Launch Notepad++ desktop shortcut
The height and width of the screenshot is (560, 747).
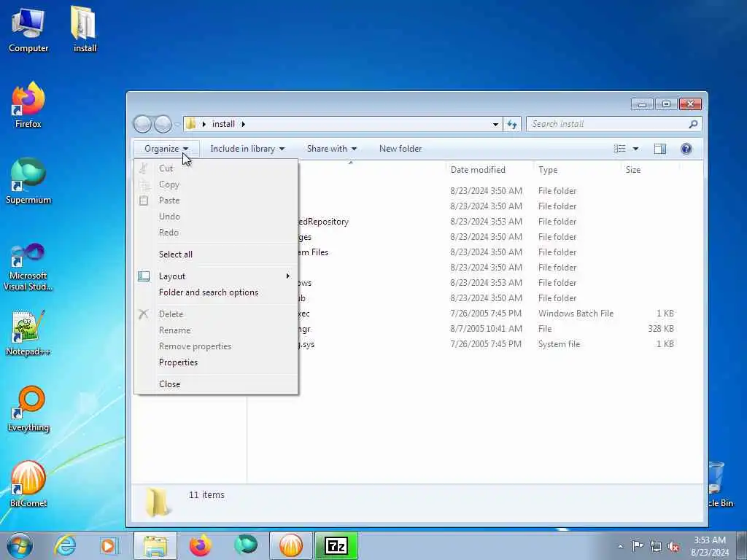pos(28,332)
